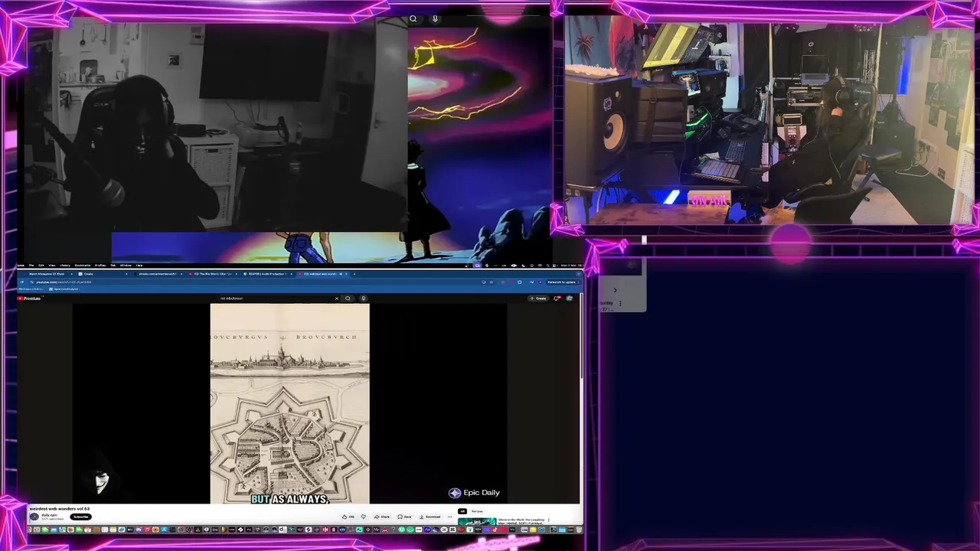Click the YouTube Premium logo
Image resolution: width=980 pixels, height=551 pixels.
(28, 298)
